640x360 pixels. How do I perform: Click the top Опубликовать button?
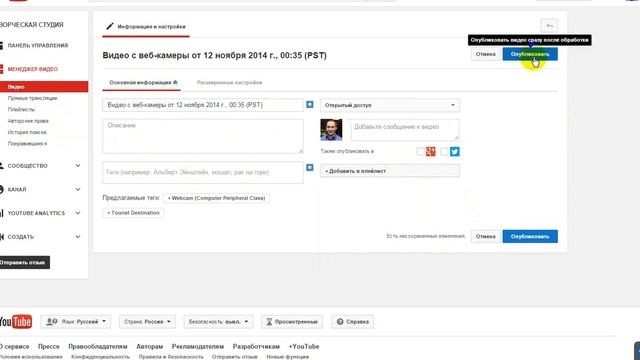pyautogui.click(x=530, y=54)
